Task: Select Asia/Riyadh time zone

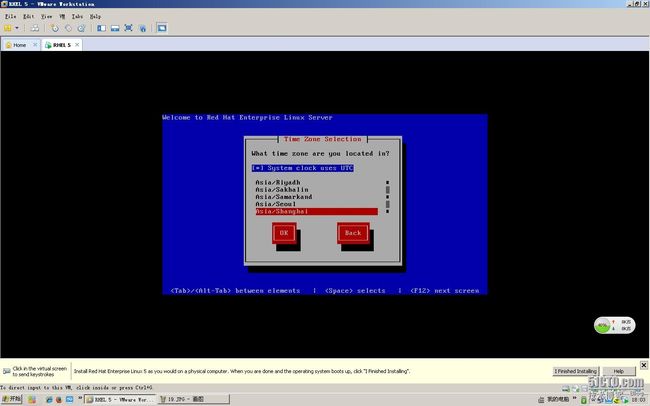Action: (x=317, y=182)
